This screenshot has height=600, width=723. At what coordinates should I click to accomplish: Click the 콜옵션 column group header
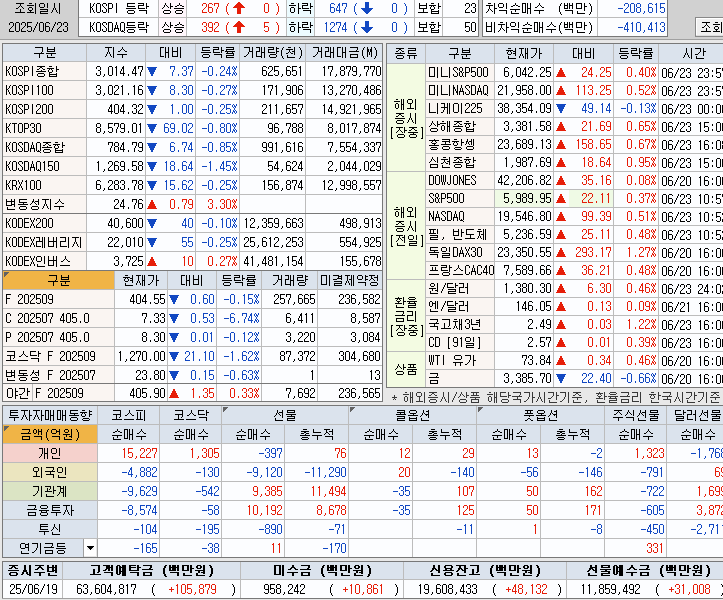click(x=413, y=416)
